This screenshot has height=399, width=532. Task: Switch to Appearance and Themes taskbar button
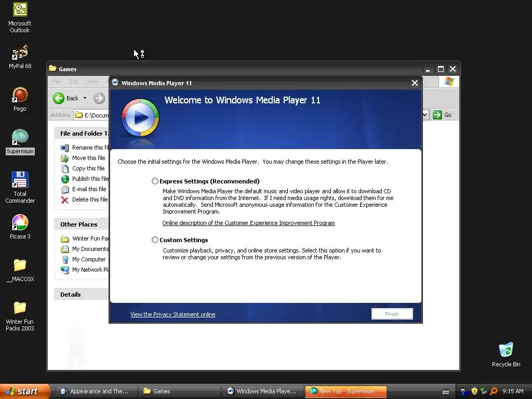(96, 391)
